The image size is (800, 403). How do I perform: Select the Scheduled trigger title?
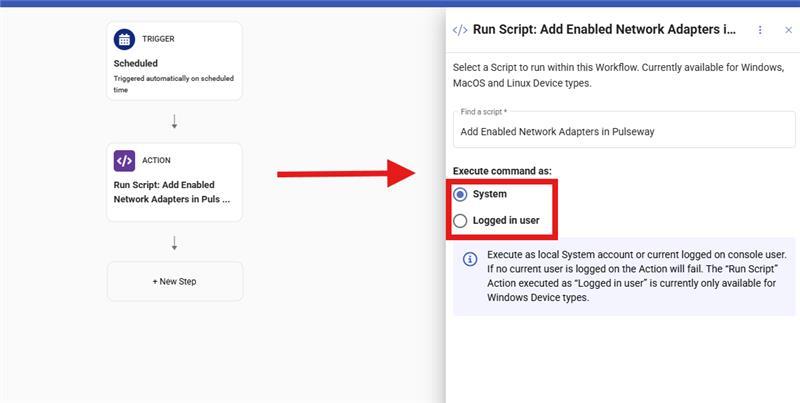(x=136, y=63)
